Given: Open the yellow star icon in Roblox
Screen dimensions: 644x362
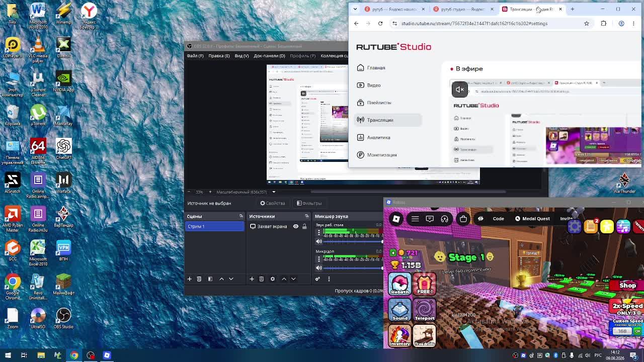Looking at the screenshot, I should [607, 226].
